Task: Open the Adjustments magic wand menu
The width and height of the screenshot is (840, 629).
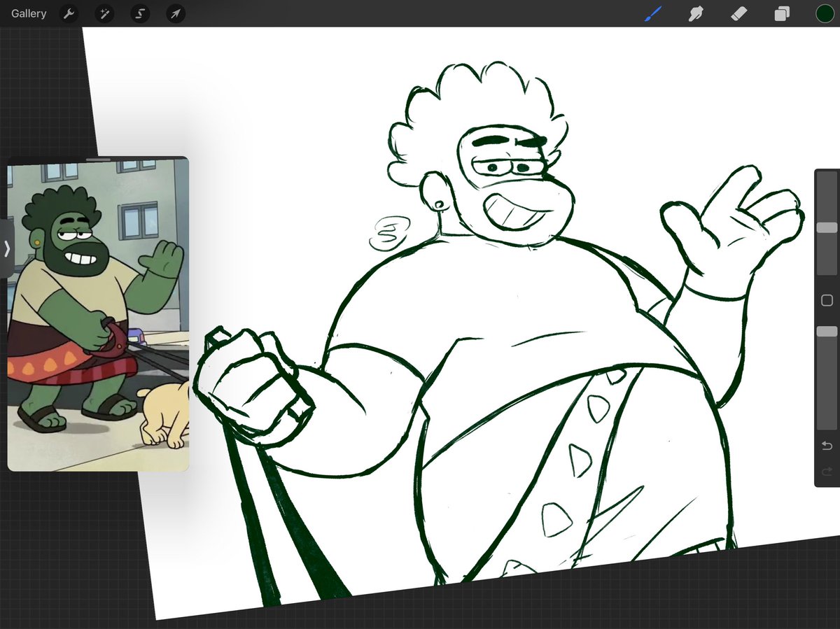Action: coord(104,13)
